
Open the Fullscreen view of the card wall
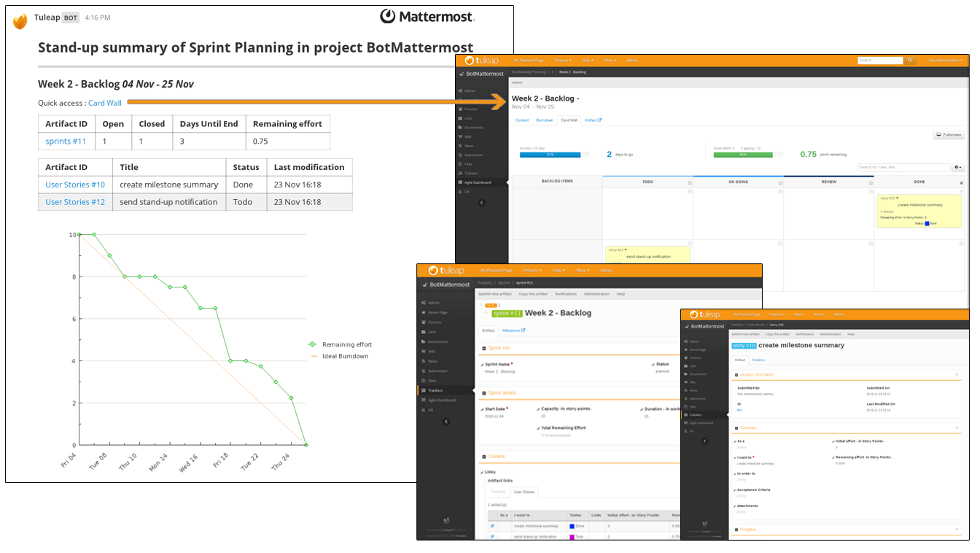(949, 135)
